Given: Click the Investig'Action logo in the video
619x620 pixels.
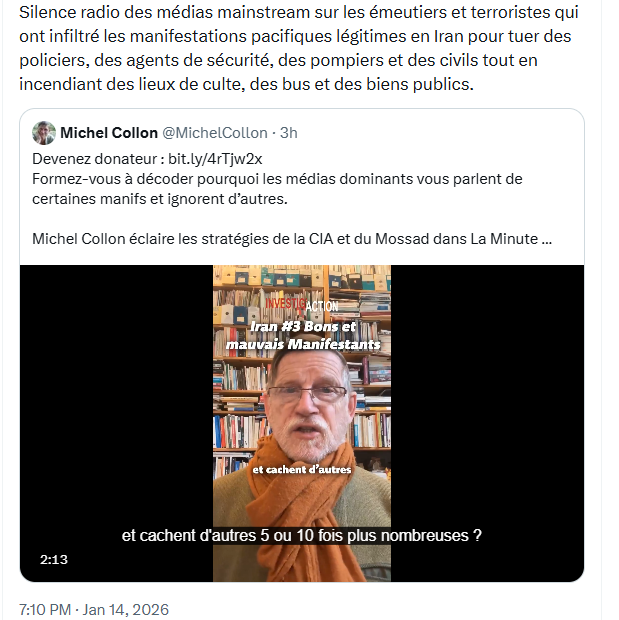Looking at the screenshot, I should click(302, 304).
